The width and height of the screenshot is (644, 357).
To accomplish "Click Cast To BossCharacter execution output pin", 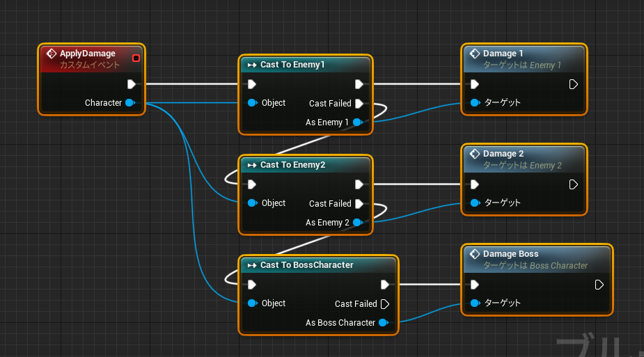I will coord(385,285).
